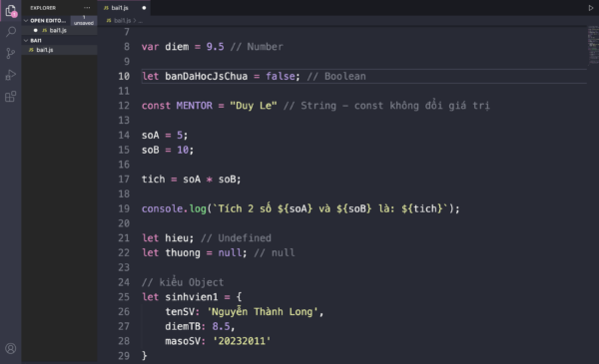Image resolution: width=599 pixels, height=364 pixels.
Task: Click the closing brace on line 29
Action: (x=145, y=356)
